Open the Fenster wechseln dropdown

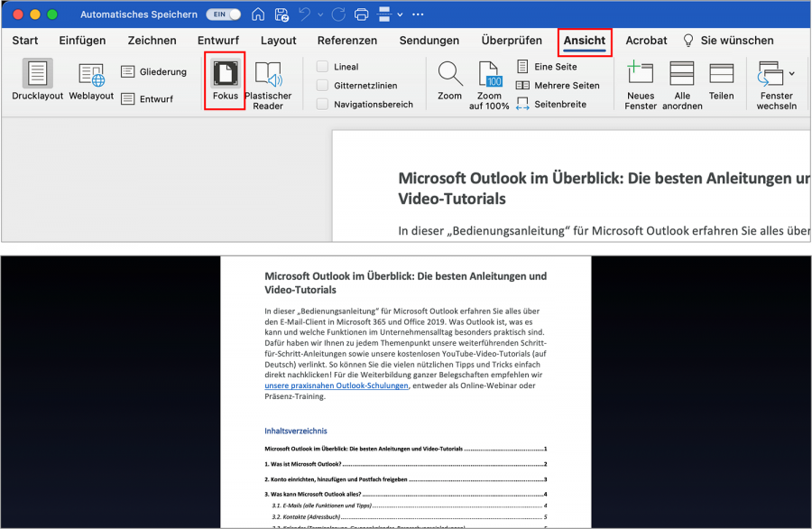click(774, 81)
